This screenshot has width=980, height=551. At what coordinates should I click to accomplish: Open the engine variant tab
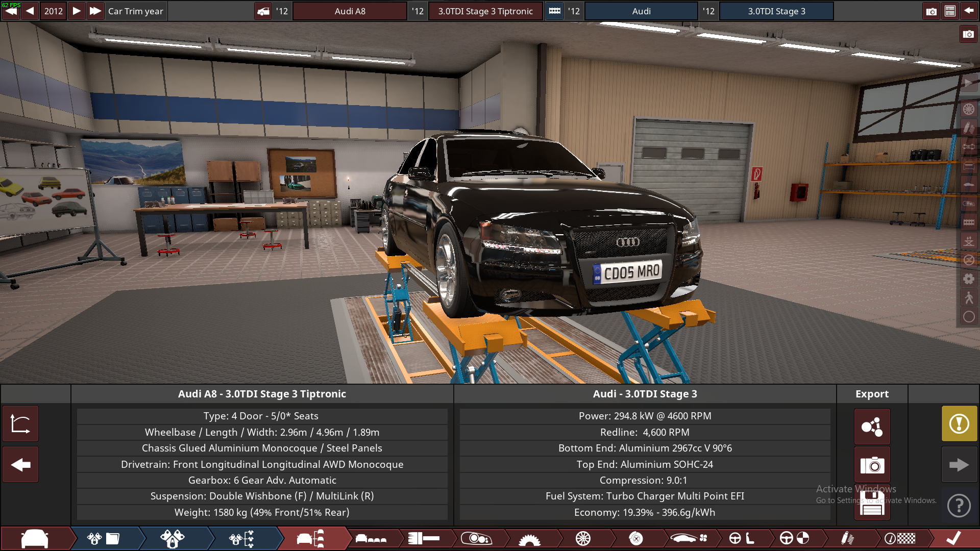coord(173,538)
